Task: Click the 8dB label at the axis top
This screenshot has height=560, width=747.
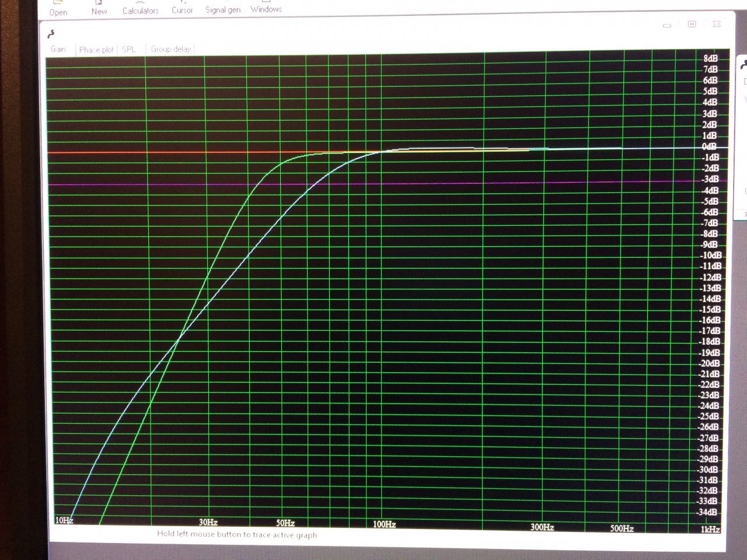Action: pyautogui.click(x=711, y=58)
